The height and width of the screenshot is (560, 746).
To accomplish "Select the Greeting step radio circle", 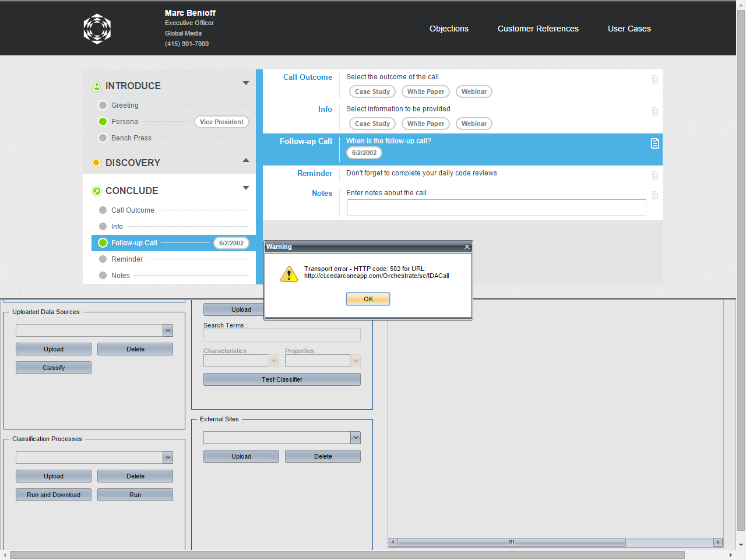I will [x=103, y=105].
